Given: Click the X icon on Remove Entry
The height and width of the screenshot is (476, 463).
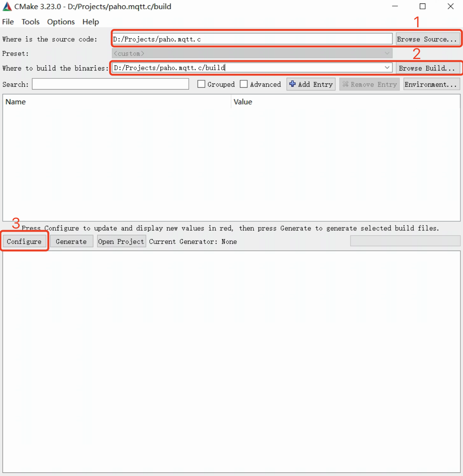Looking at the screenshot, I should click(345, 84).
